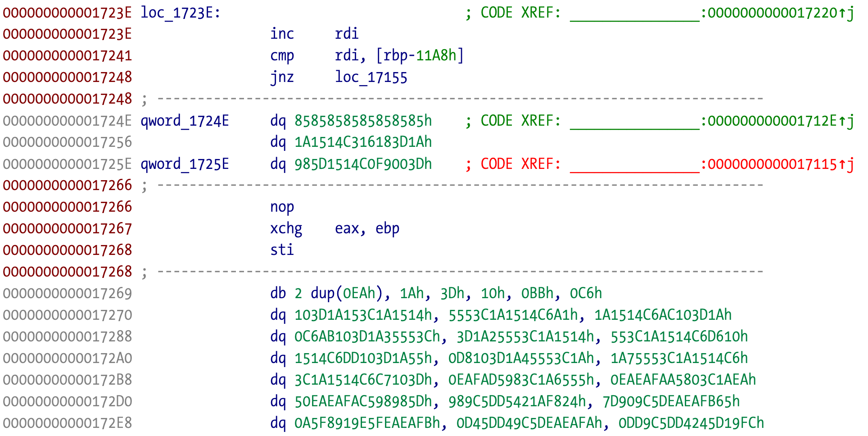Click the value 0A5F8919E5FEAEAFBh in the last row
Image resolution: width=868 pixels, height=436 pixels.
click(367, 423)
